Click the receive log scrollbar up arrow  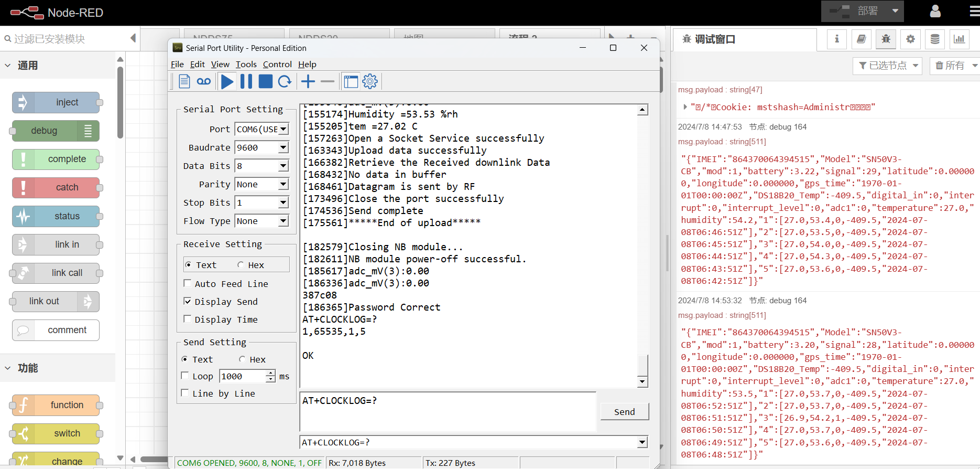pyautogui.click(x=643, y=110)
